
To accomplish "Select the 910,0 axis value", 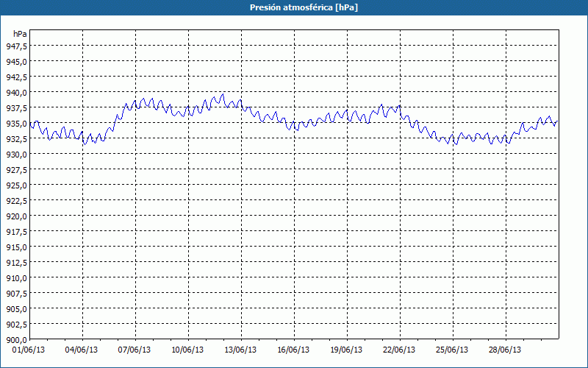I will tap(16, 278).
